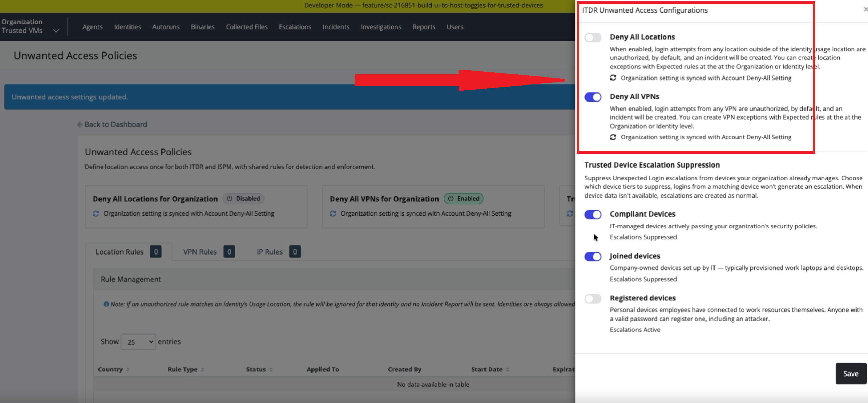The image size is (868, 403).
Task: Go to the Autoruns page
Action: [166, 27]
